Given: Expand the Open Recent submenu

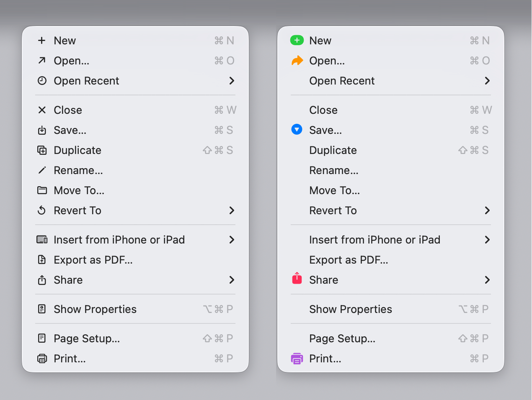Looking at the screenshot, I should coord(232,81).
